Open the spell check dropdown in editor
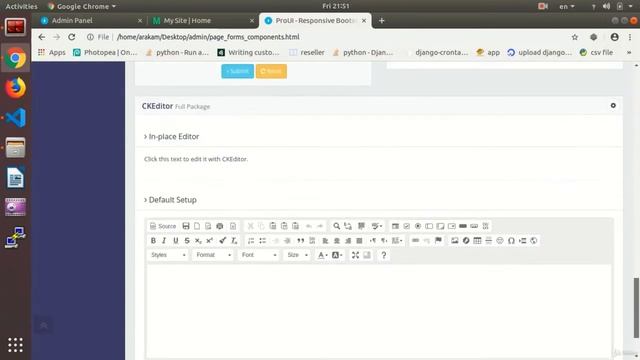This screenshot has width=640, height=360. pos(377,226)
